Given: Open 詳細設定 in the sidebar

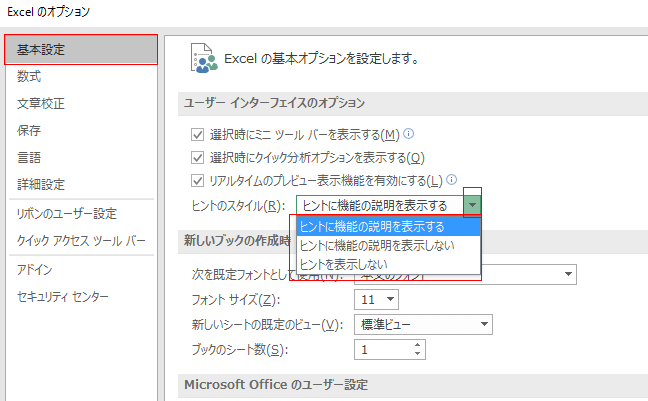Looking at the screenshot, I should pos(40,184).
